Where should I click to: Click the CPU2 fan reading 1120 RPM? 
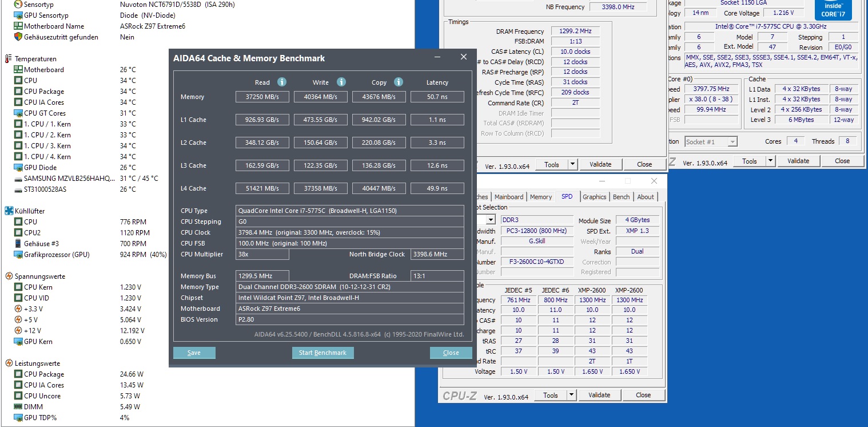[135, 232]
